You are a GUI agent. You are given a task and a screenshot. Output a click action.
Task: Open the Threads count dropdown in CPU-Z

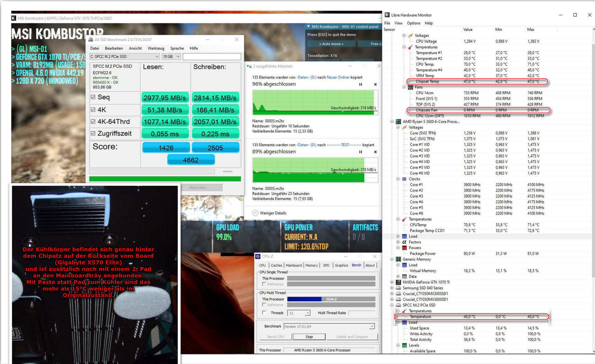[299, 313]
